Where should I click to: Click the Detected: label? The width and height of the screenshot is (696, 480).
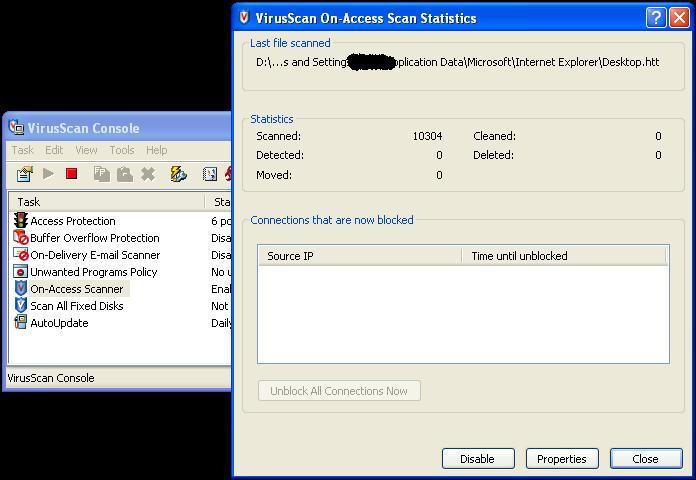(280, 155)
